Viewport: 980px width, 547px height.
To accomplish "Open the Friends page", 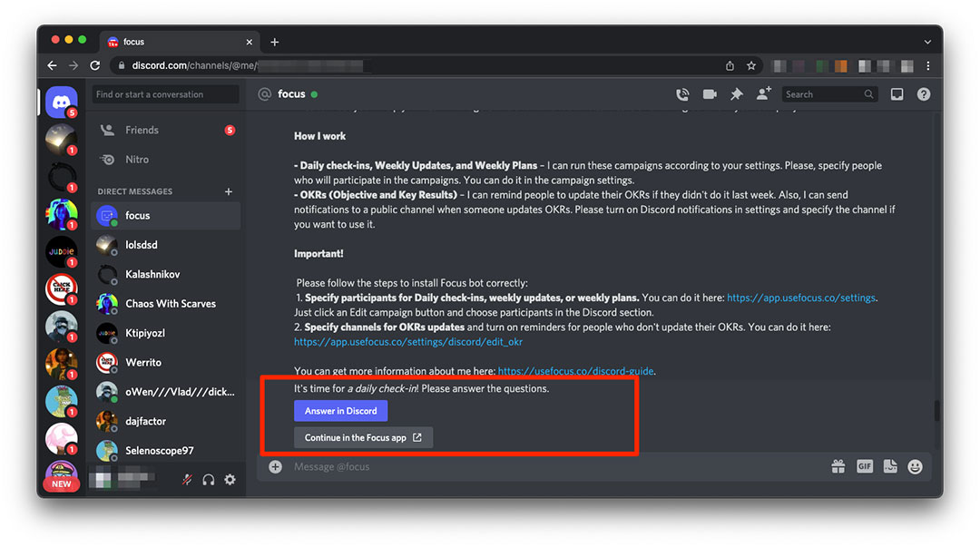I will (166, 130).
